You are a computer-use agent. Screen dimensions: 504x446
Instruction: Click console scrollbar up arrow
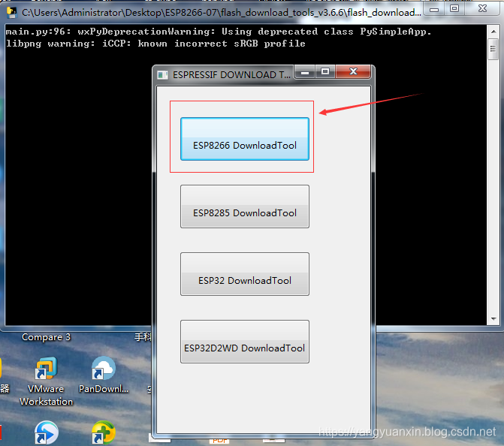493,32
